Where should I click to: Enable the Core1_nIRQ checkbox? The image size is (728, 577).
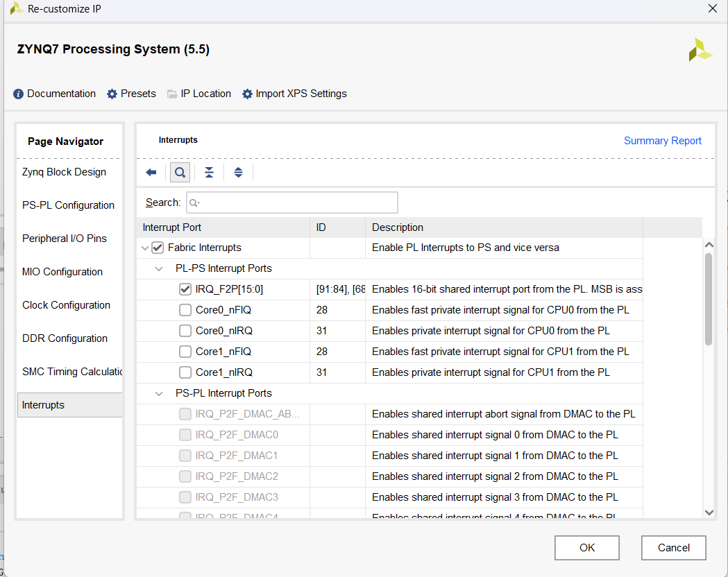(185, 372)
